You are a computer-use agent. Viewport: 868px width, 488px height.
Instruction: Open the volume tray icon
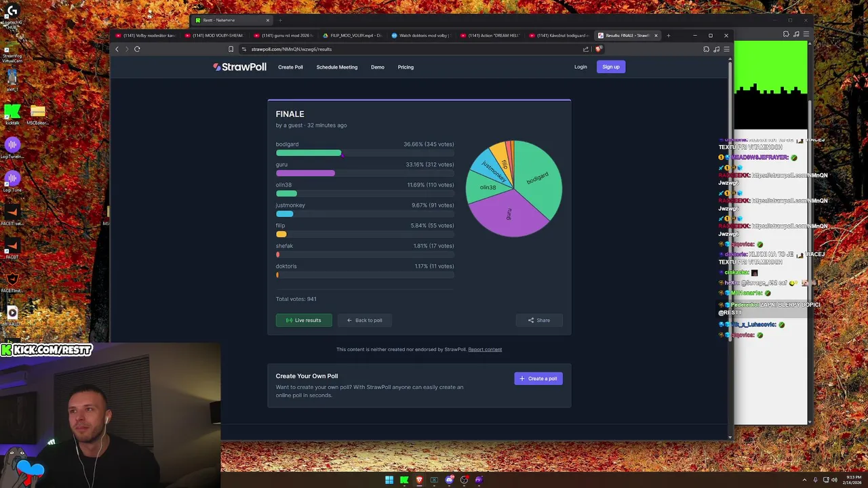tap(834, 480)
